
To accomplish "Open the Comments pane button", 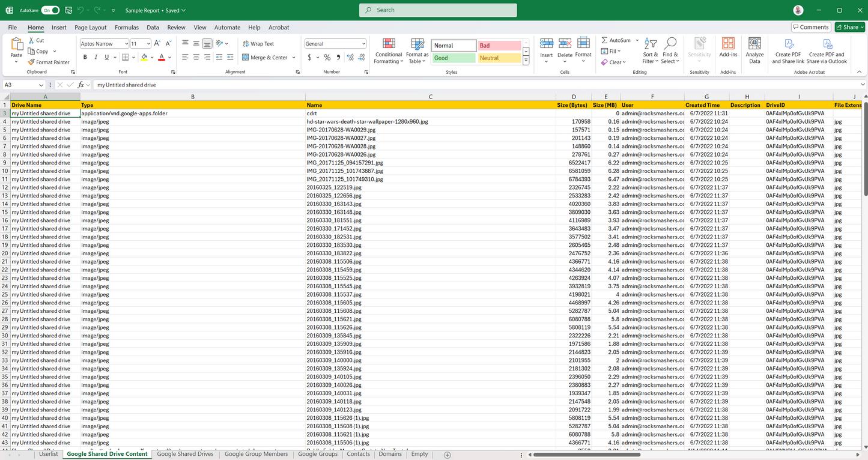I will click(x=810, y=27).
